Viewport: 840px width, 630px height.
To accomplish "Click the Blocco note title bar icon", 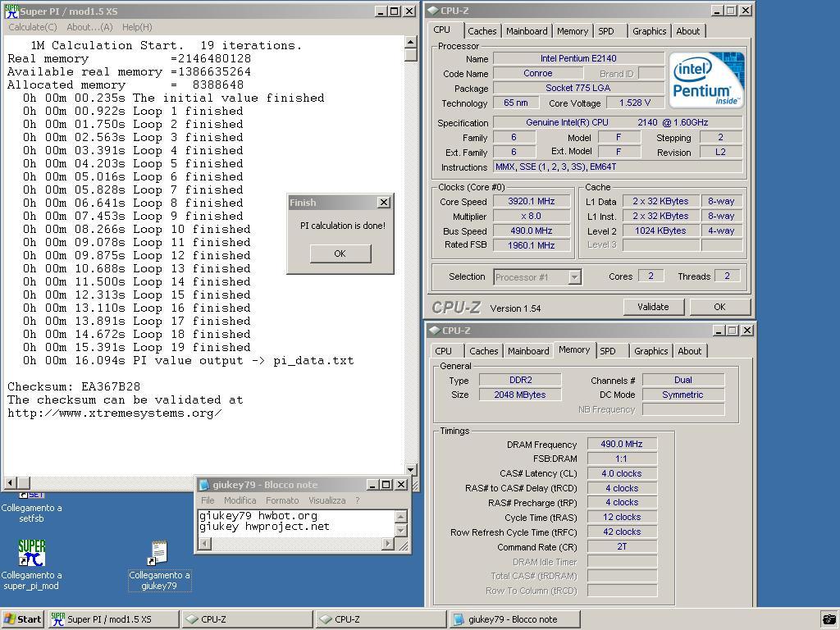I will coord(204,485).
